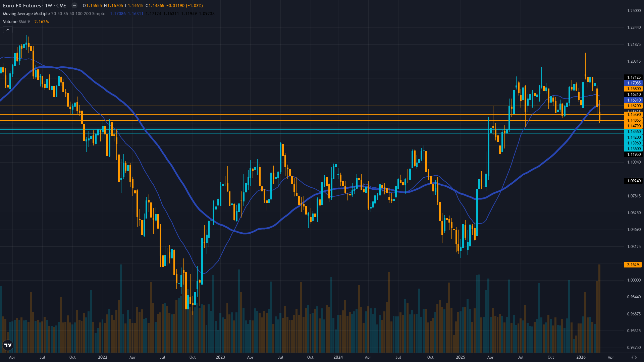Click the 0.96875 price scale tick
Screen dimensions: 644x362
(x=634, y=314)
